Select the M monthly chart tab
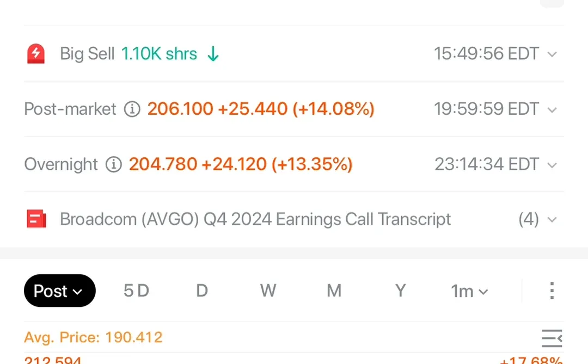The height and width of the screenshot is (364, 588). (x=334, y=291)
